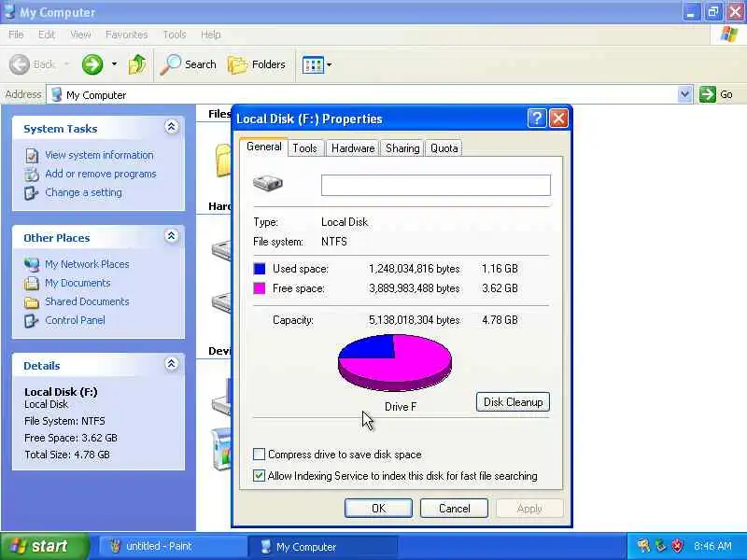747x560 pixels.
Task: Click the green Go arrow button
Action: tap(708, 94)
